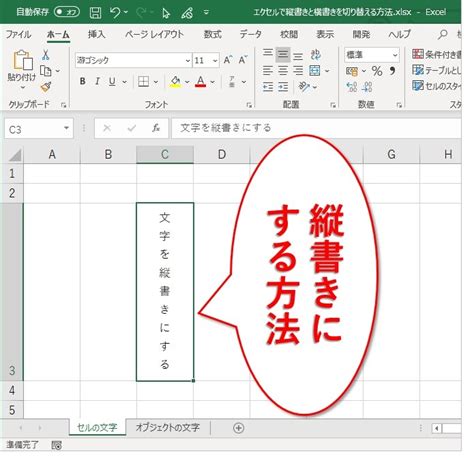474x458 pixels.
Task: Click the Save icon in title bar
Action: point(96,13)
